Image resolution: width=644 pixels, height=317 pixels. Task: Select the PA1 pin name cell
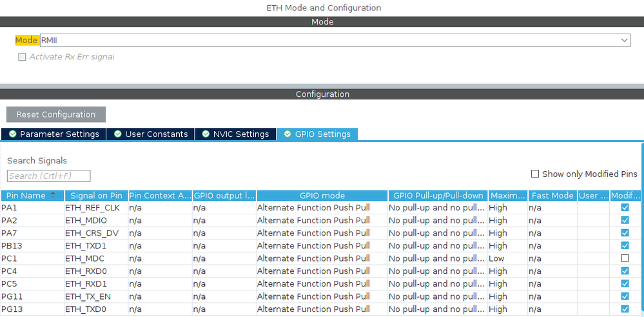[32, 208]
